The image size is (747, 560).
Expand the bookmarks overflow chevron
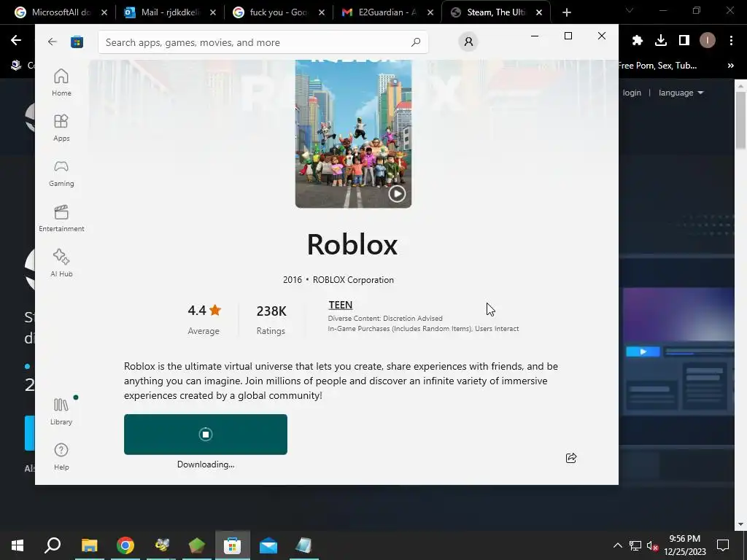pyautogui.click(x=731, y=66)
